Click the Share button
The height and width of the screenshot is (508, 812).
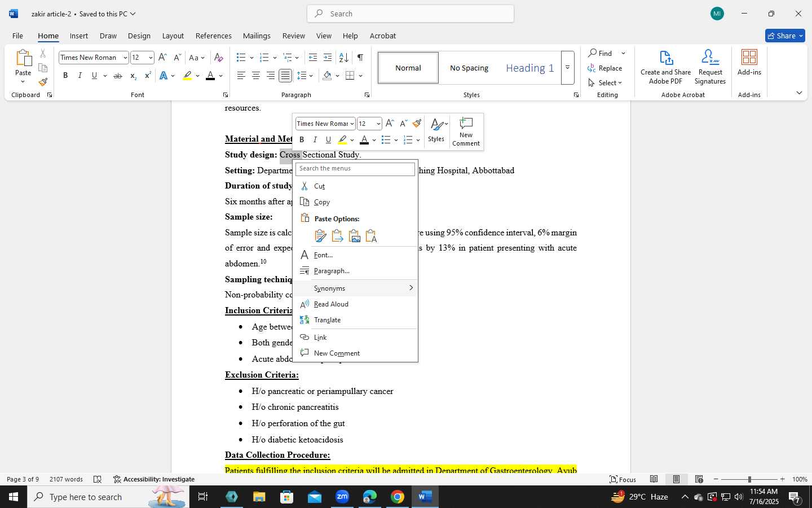(785, 36)
